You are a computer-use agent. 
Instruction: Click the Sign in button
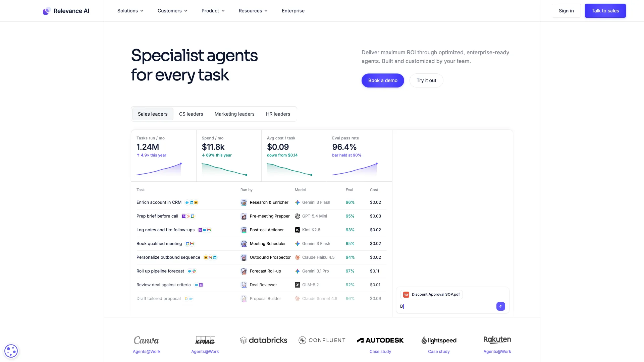pyautogui.click(x=566, y=11)
